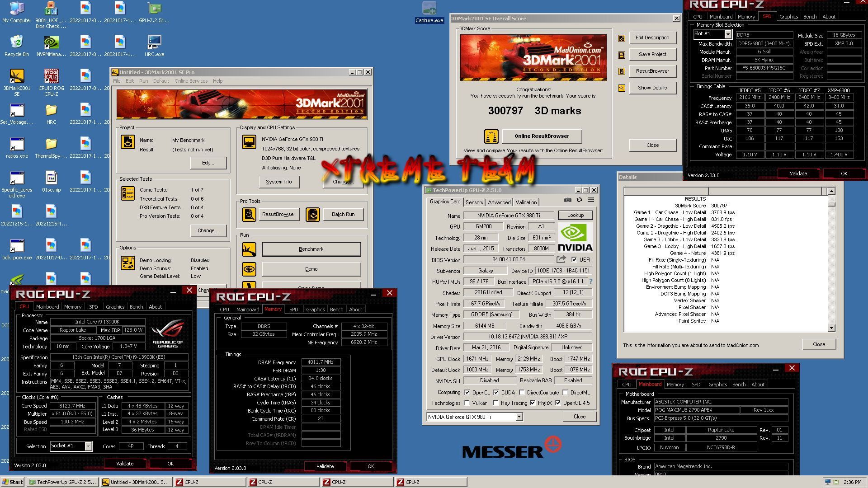Open the GPU-Z hamburger menu icon
The image size is (868, 488).
point(591,200)
